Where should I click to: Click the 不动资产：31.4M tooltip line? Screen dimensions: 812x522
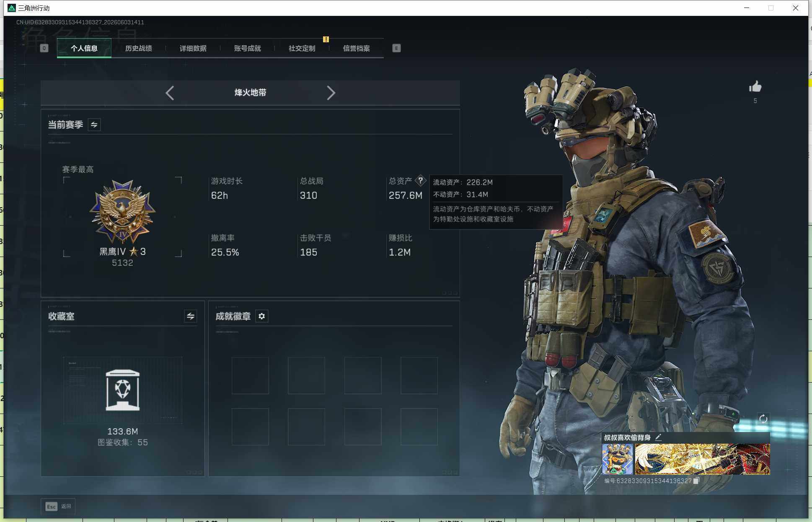[460, 194]
